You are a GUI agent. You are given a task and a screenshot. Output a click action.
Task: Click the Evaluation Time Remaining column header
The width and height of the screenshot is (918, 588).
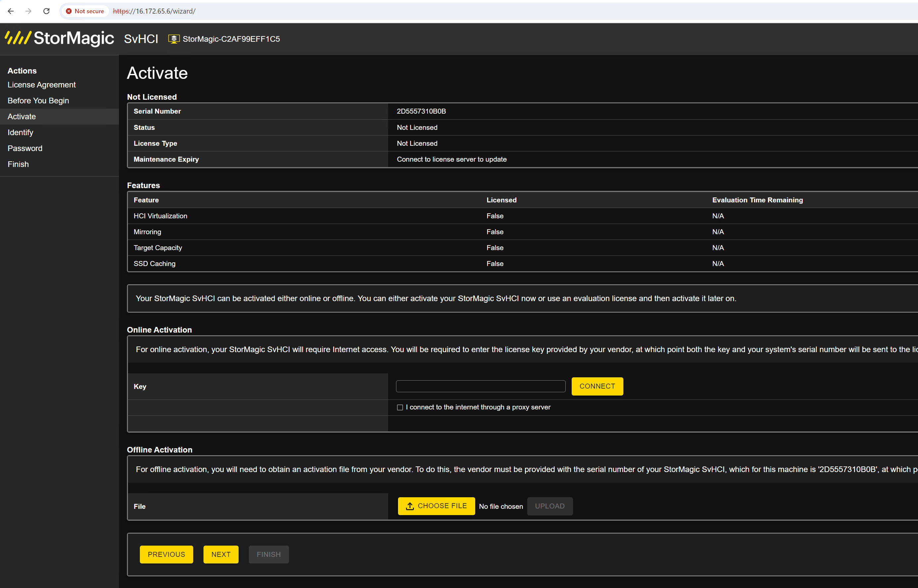point(758,200)
